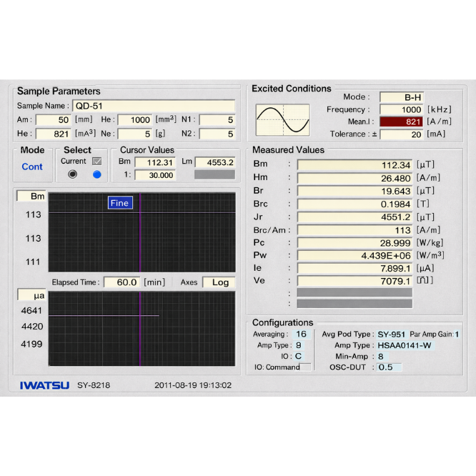The image size is (476, 476).
Task: Click the Cont mode link
Action: point(32,167)
